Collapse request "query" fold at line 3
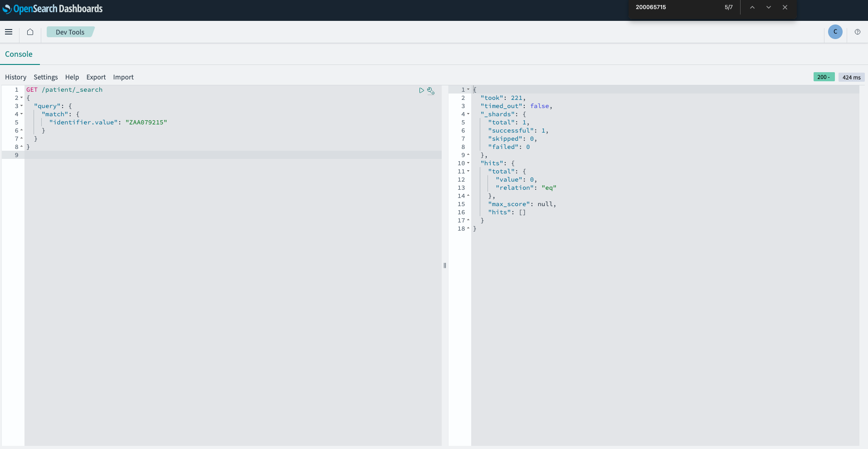Image resolution: width=868 pixels, height=449 pixels. click(x=21, y=106)
